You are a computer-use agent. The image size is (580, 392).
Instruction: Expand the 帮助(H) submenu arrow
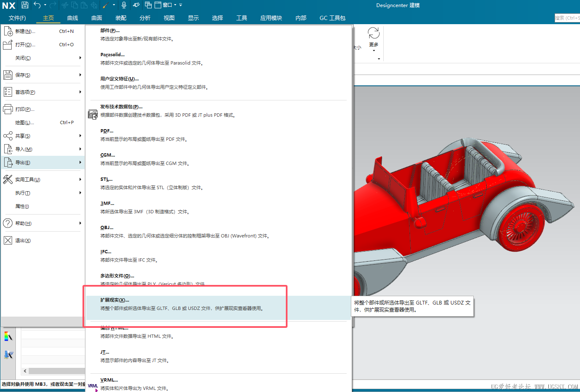[80, 223]
